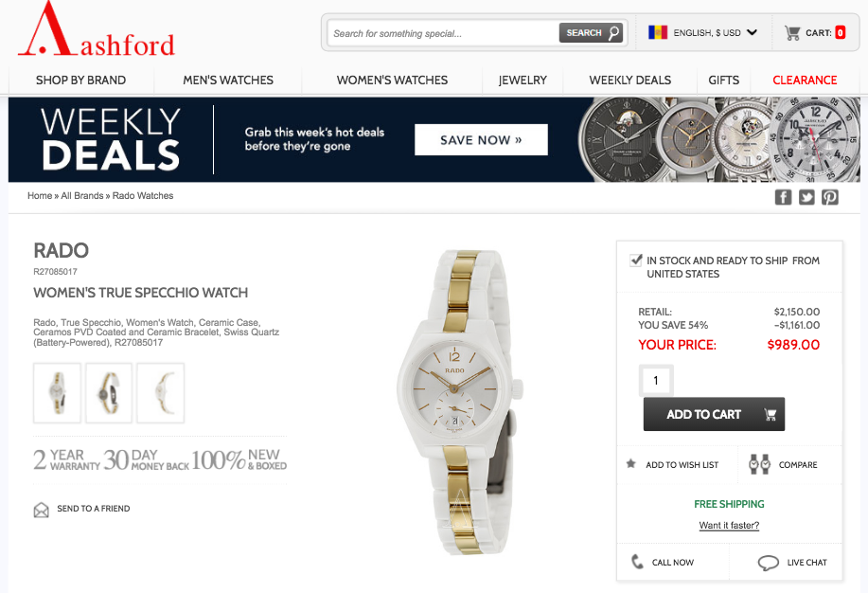The width and height of the screenshot is (868, 593).
Task: Open the shopping cart icon
Action: [x=792, y=33]
